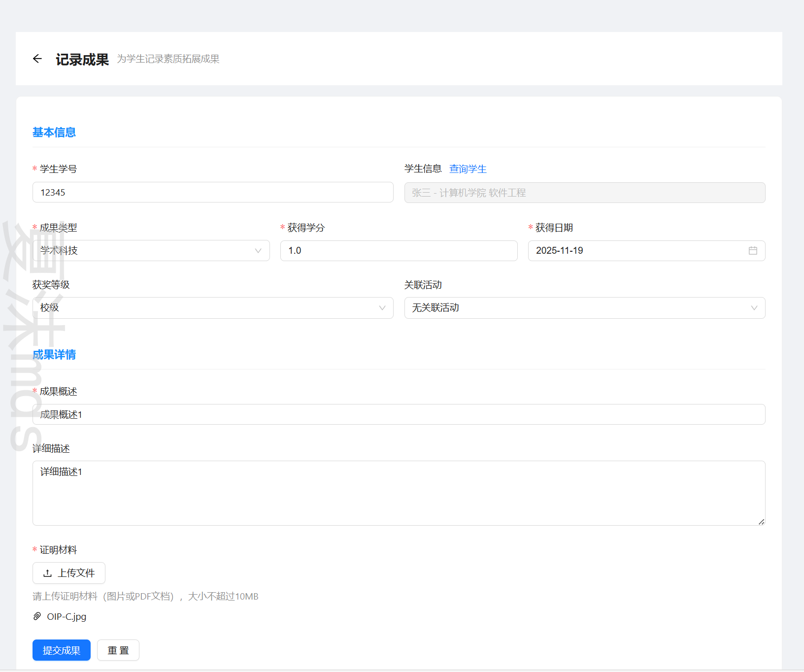Click subtitle 为学生记录素质拓展成果
The image size is (804, 672).
click(x=168, y=59)
